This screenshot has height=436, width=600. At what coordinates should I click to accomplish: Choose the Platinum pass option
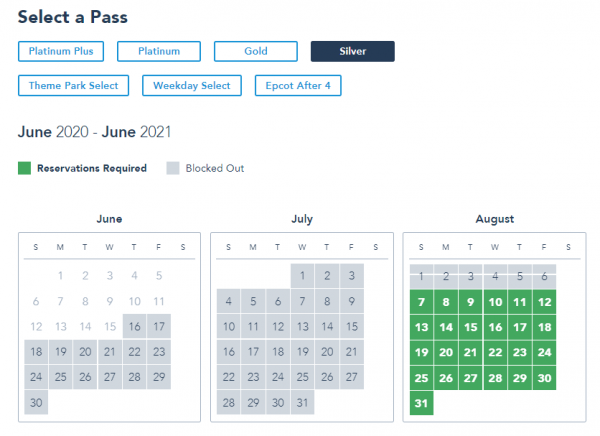159,52
